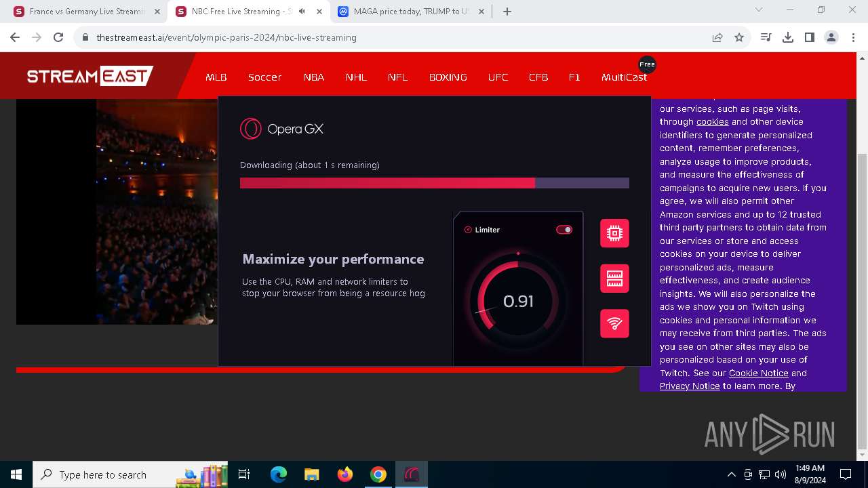Open File Explorer from taskbar
868x488 pixels.
[x=311, y=474]
